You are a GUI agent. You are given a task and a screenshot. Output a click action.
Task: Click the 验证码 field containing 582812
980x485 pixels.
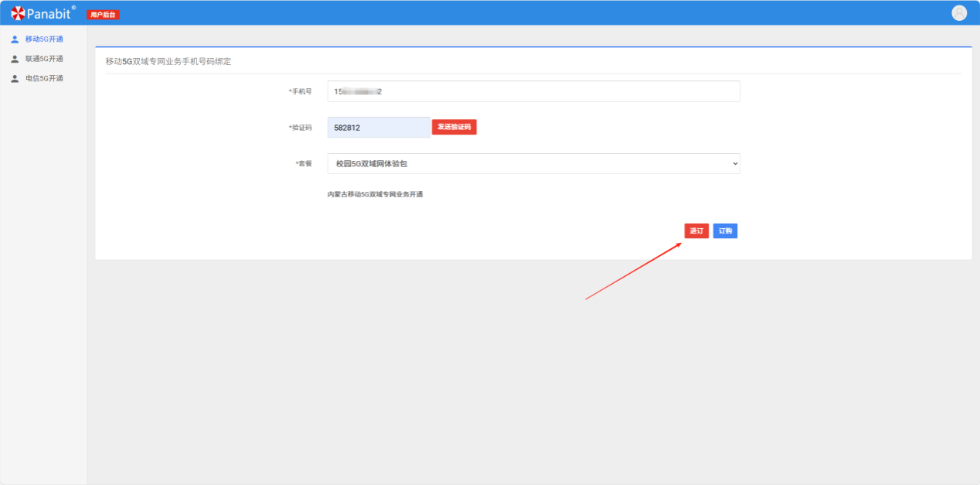[x=378, y=128]
